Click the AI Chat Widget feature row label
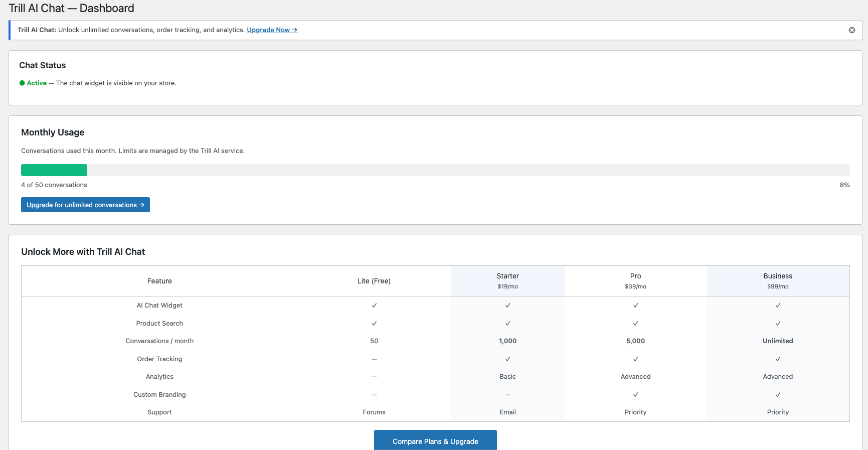Viewport: 868px width, 450px height. 159,306
